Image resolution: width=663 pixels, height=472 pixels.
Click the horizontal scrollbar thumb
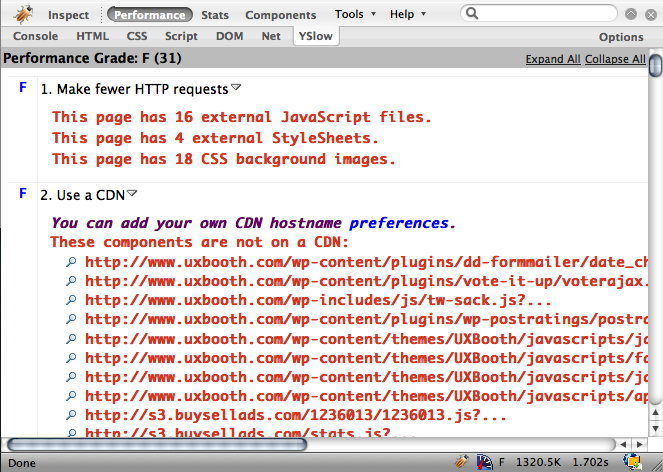tap(157, 445)
